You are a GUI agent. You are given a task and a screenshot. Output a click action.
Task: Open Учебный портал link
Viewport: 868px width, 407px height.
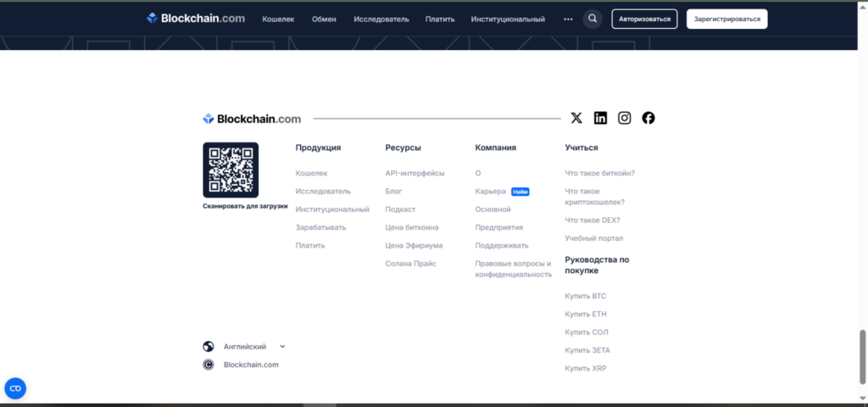(x=594, y=238)
